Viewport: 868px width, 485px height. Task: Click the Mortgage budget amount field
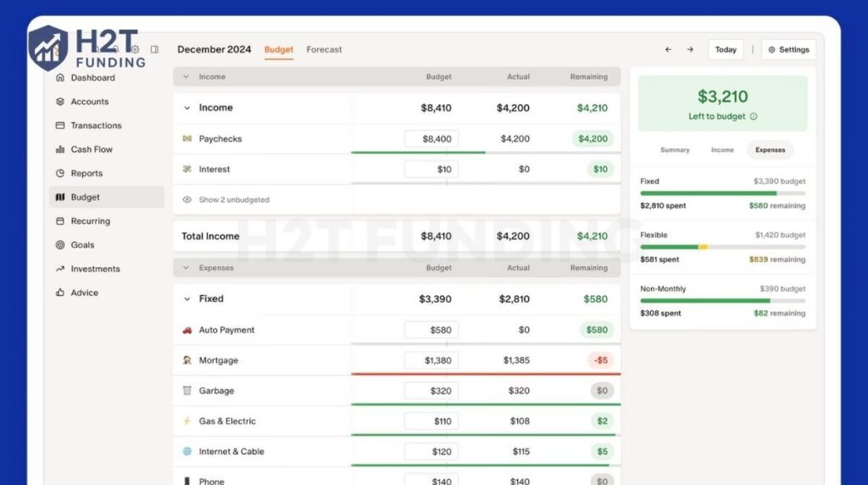coord(431,360)
